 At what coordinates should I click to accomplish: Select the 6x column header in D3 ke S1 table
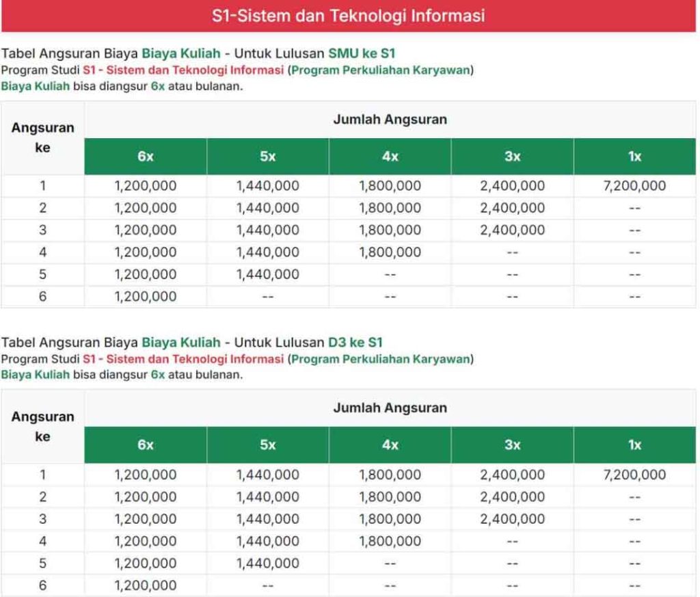click(x=146, y=445)
